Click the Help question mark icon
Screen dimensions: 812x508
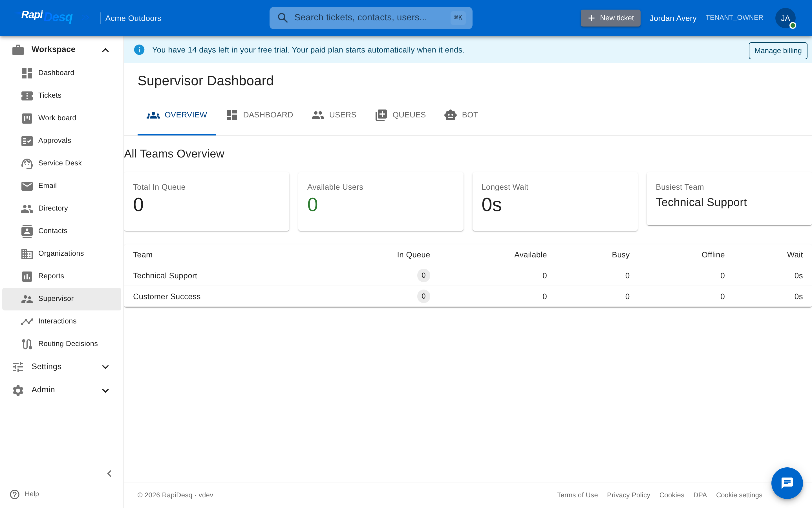click(14, 494)
